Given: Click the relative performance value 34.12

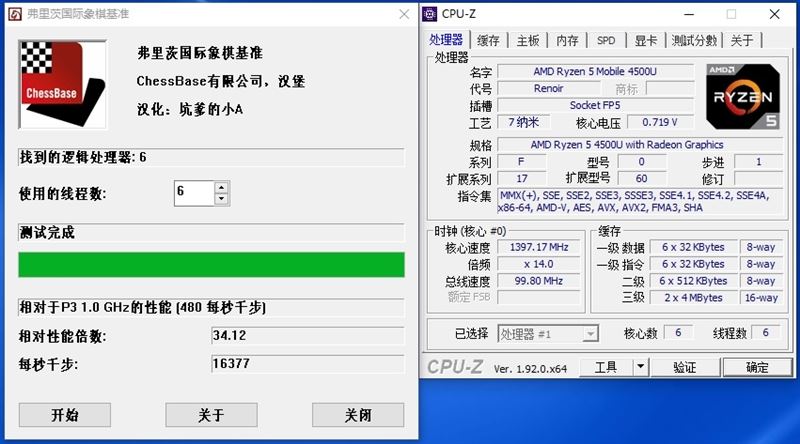Looking at the screenshot, I should point(308,336).
